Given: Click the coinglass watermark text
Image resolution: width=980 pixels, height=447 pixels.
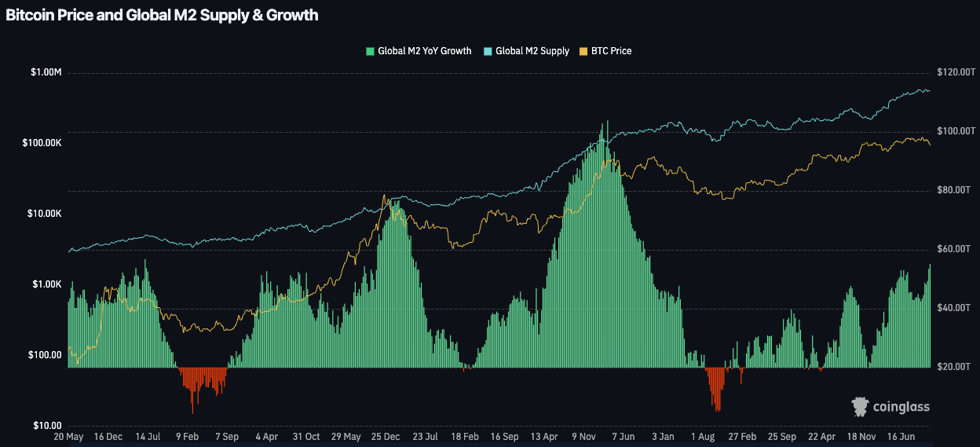Looking at the screenshot, I should (x=903, y=407).
